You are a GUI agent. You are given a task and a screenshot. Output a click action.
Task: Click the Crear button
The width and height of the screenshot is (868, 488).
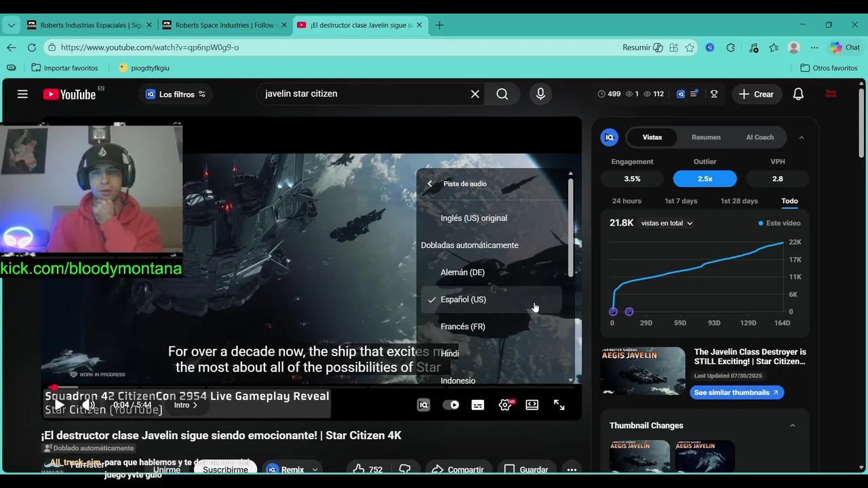pyautogui.click(x=756, y=94)
